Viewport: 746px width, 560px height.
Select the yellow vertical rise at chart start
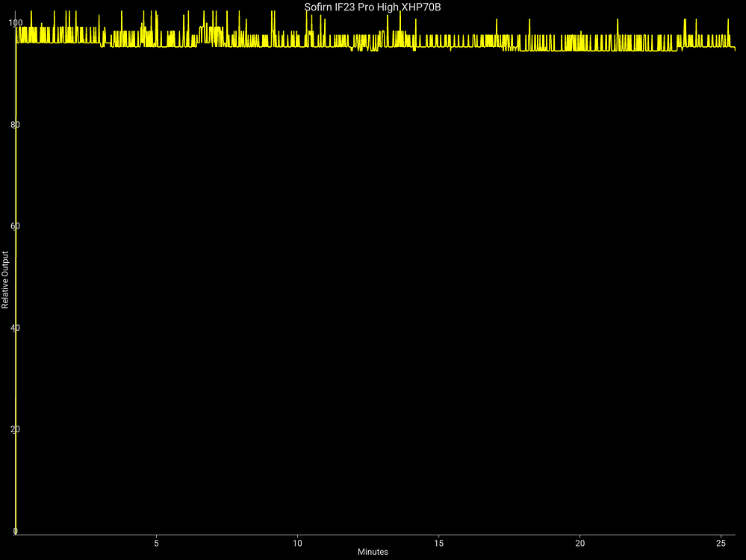(x=16, y=299)
